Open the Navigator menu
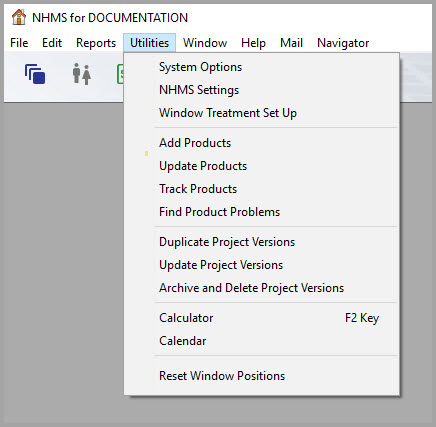Screen dimensions: 436x427 343,43
